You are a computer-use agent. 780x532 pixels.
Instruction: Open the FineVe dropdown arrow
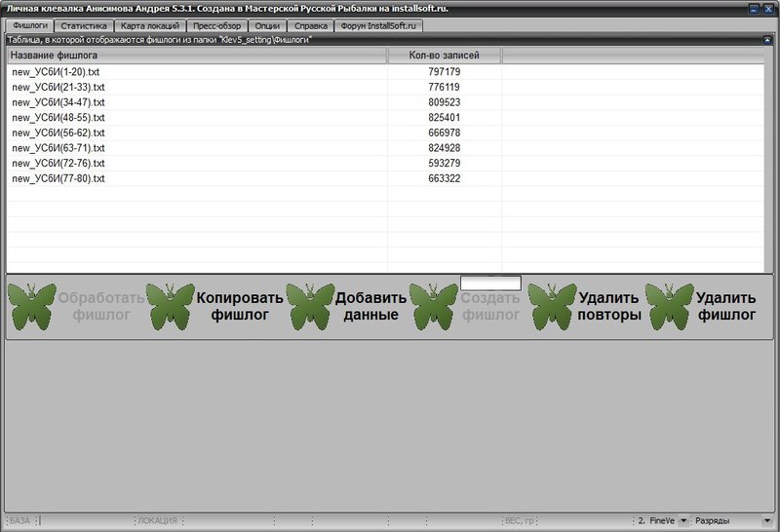click(x=683, y=520)
